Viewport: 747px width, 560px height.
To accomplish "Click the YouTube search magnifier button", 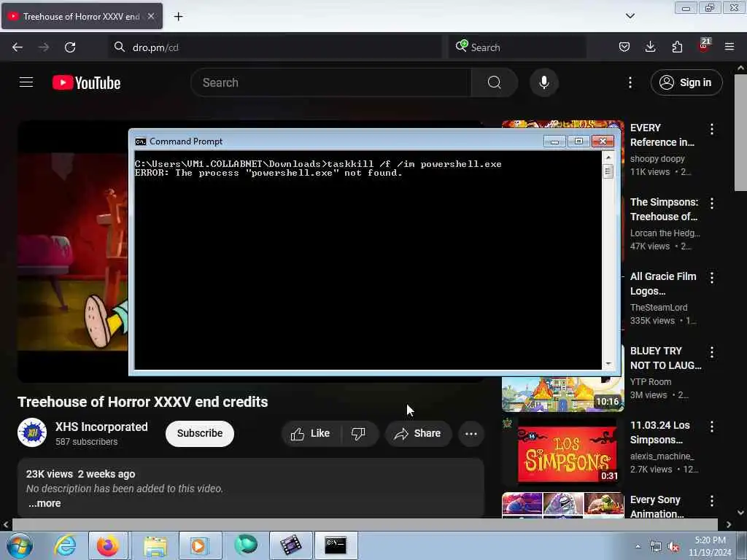I will pyautogui.click(x=494, y=82).
